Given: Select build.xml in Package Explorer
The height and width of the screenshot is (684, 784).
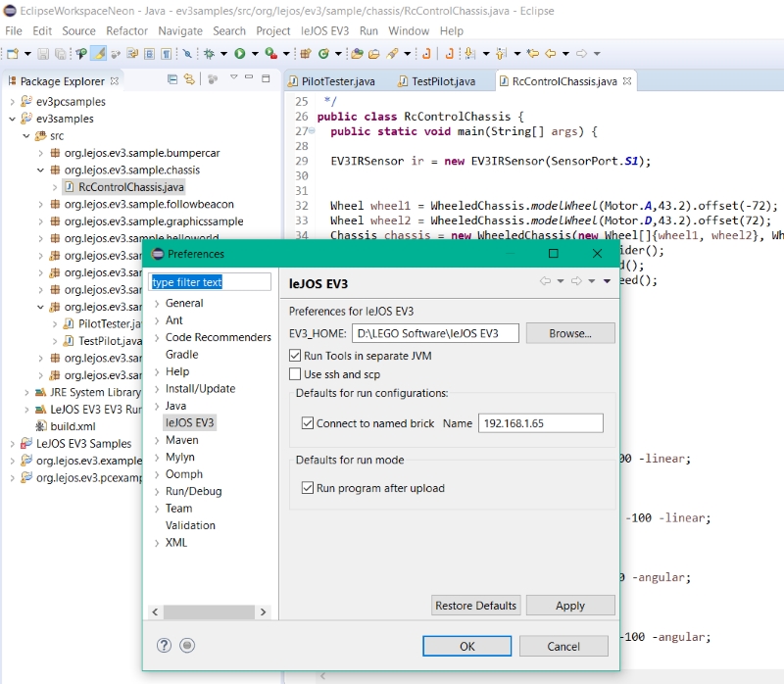Looking at the screenshot, I should tap(73, 426).
